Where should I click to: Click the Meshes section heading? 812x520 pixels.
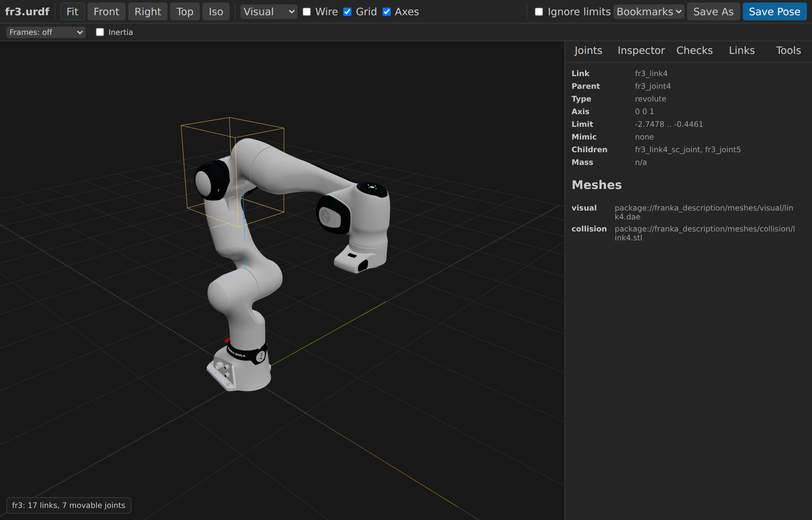click(596, 185)
